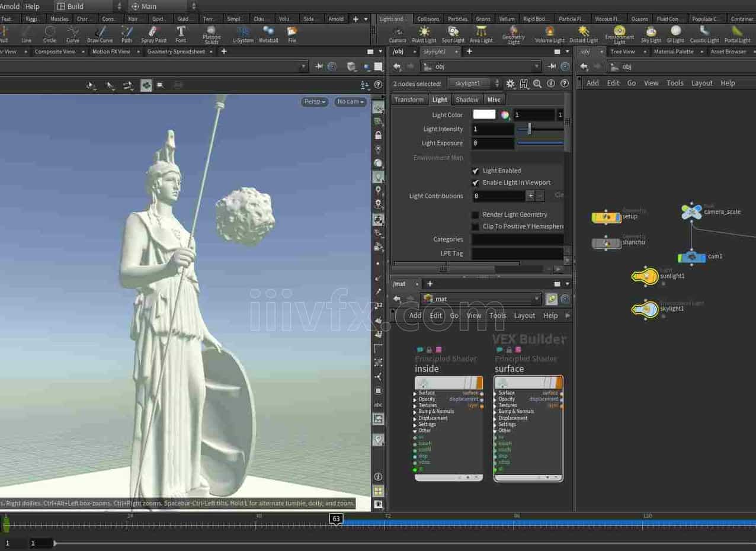Add a new tab next to /mat
756x551 pixels.
[x=430, y=284]
